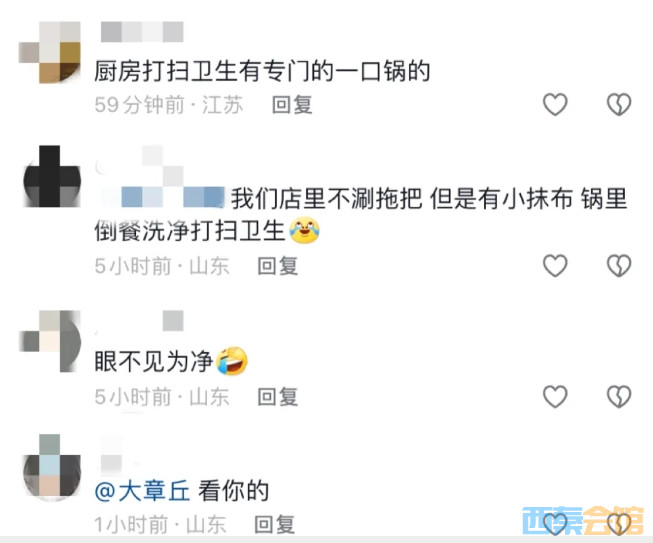Screen dimensions: 653x543
Task: Open avatar of 眼不见为净 commenter
Action: [50, 341]
